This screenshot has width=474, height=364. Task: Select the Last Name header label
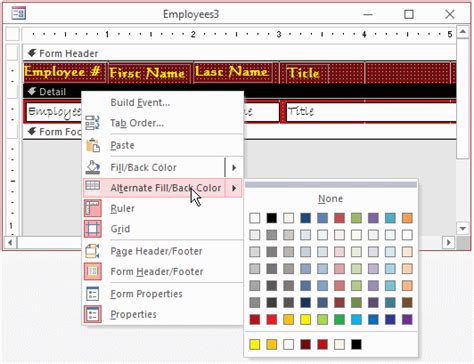(233, 72)
